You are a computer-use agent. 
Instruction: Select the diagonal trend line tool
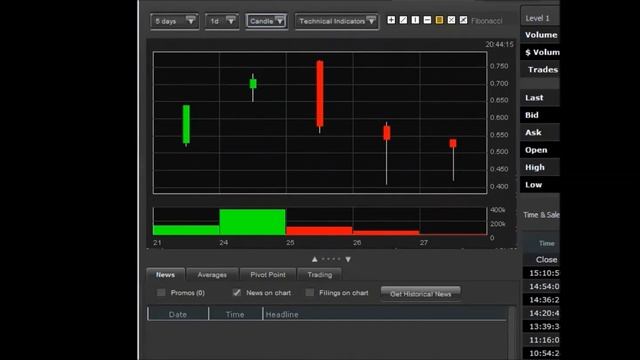403,20
